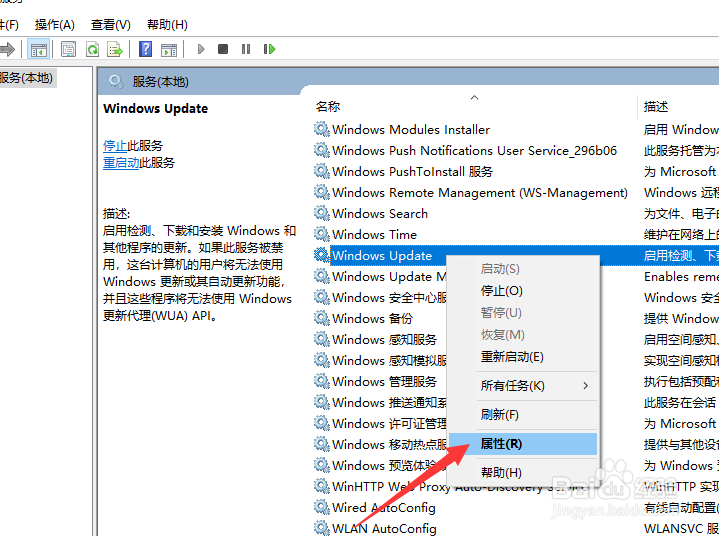Viewport: 719px width, 536px height.
Task: Choose 属性(R) in the context menu
Action: coord(523,444)
